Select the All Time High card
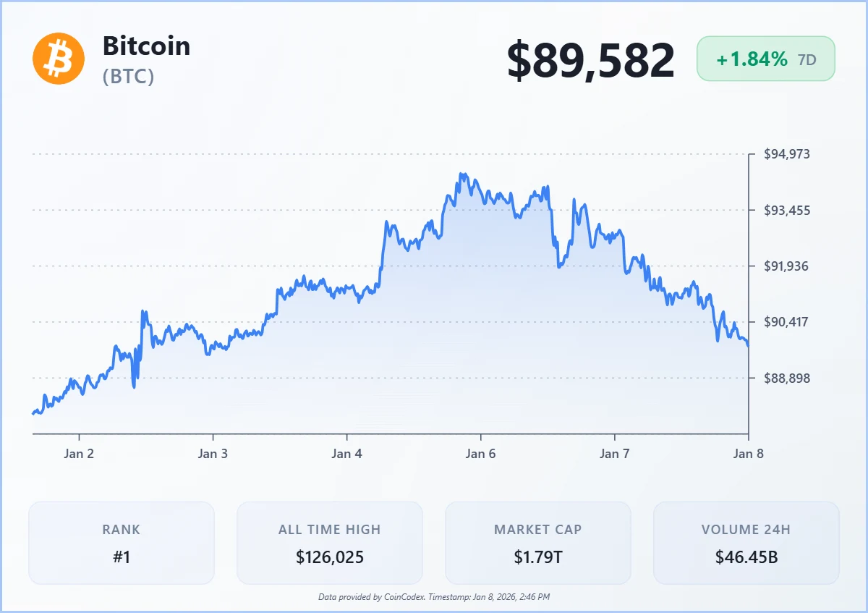Screen dimensions: 868x613 (330, 543)
